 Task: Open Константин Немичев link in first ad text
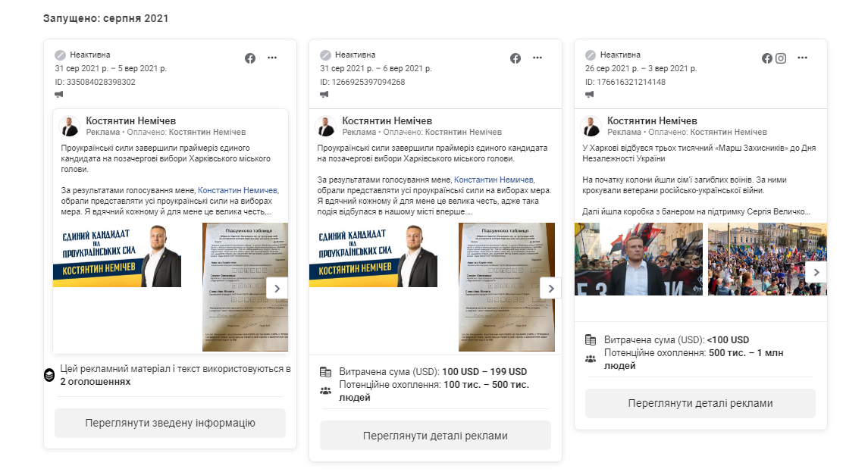coord(238,190)
